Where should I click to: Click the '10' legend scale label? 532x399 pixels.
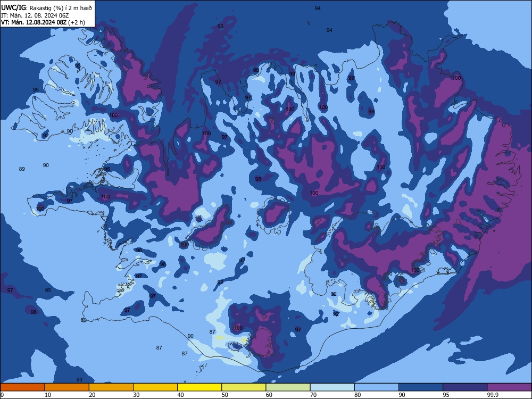point(48,395)
